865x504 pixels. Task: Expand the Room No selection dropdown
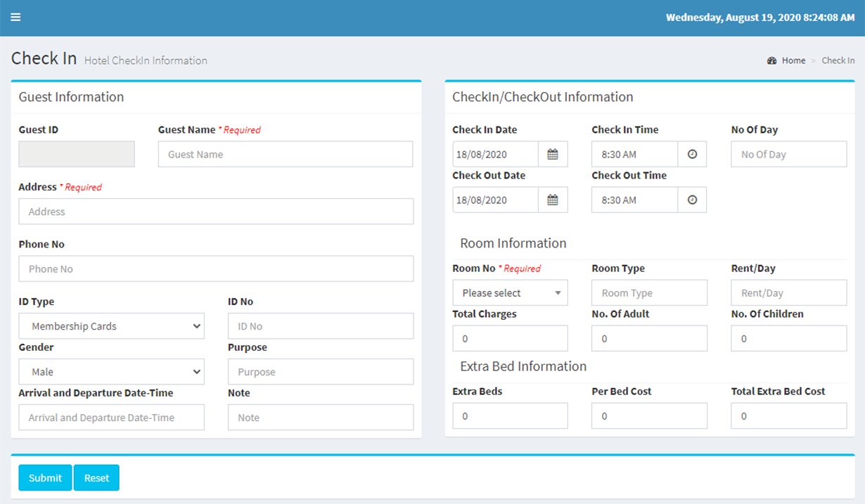[510, 293]
